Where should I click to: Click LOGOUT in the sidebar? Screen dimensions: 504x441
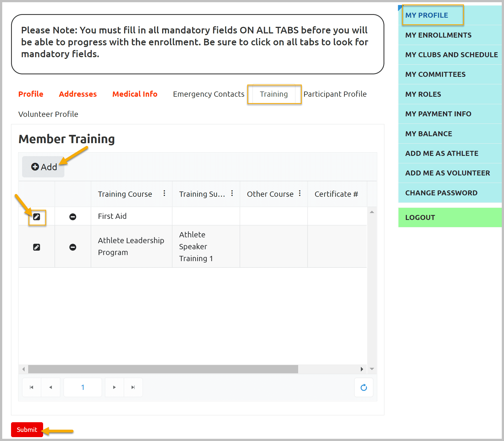point(450,217)
